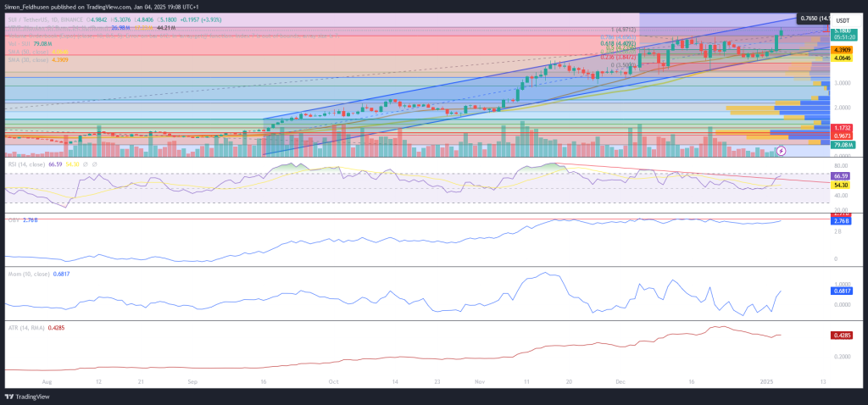Click the 2025 label on time axis
The height and width of the screenshot is (405, 868).
[x=765, y=382]
